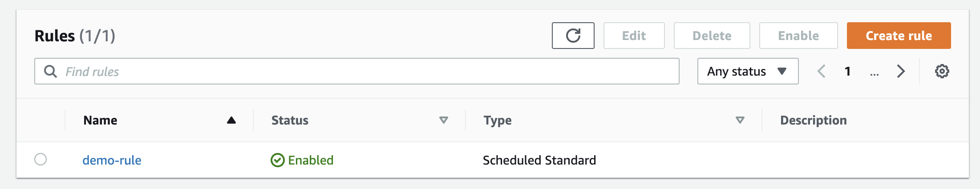Open the Any status dropdown
Viewport: 980px width, 189px height.
tap(748, 71)
